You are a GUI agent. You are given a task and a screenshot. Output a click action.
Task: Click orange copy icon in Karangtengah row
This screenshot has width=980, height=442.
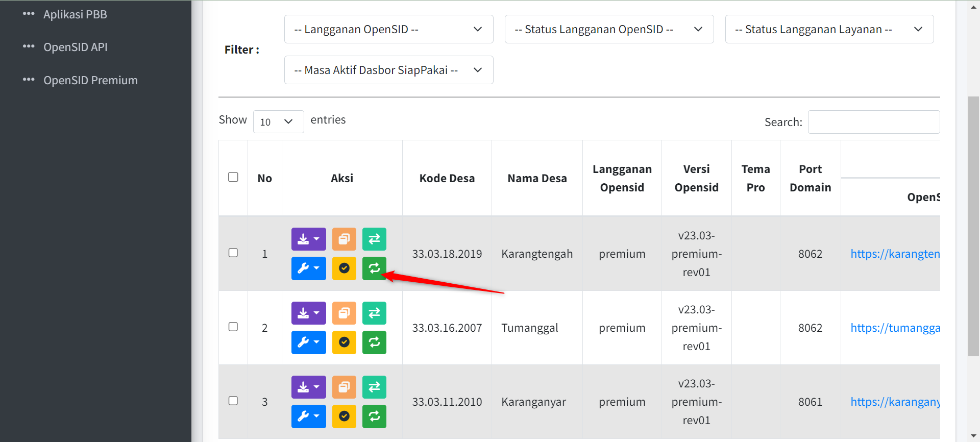coord(344,239)
